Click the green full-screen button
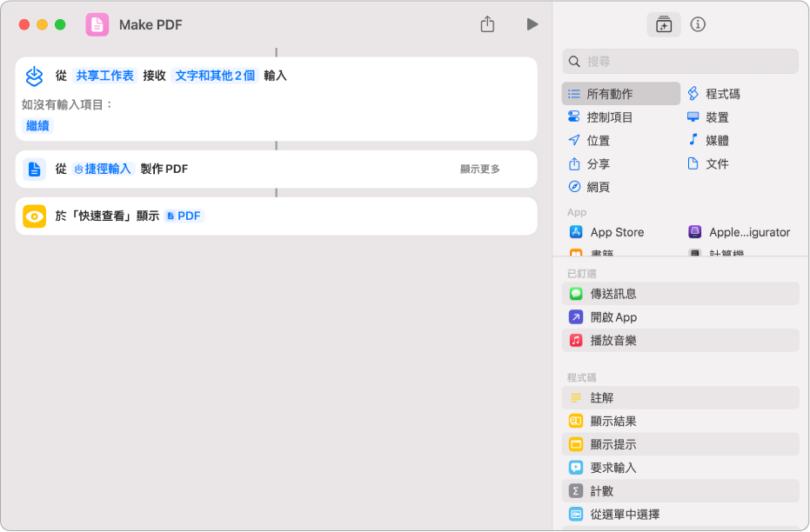Image resolution: width=810 pixels, height=532 pixels. pos(60,24)
